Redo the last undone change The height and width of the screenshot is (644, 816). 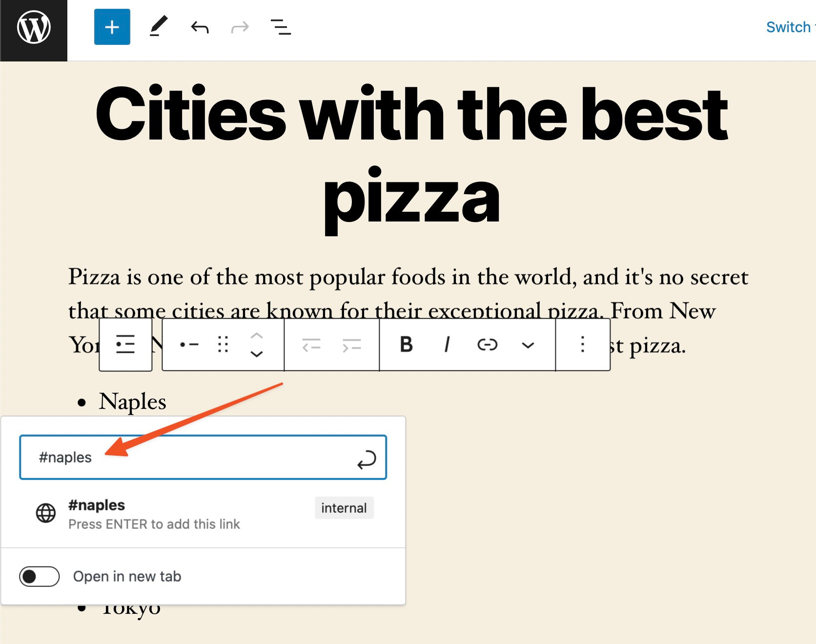pos(240,28)
